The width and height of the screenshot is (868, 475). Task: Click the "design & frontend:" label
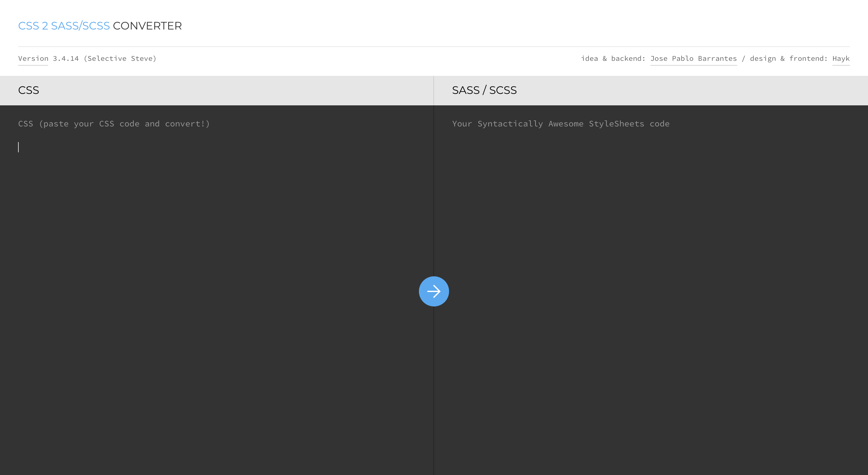tap(788, 59)
